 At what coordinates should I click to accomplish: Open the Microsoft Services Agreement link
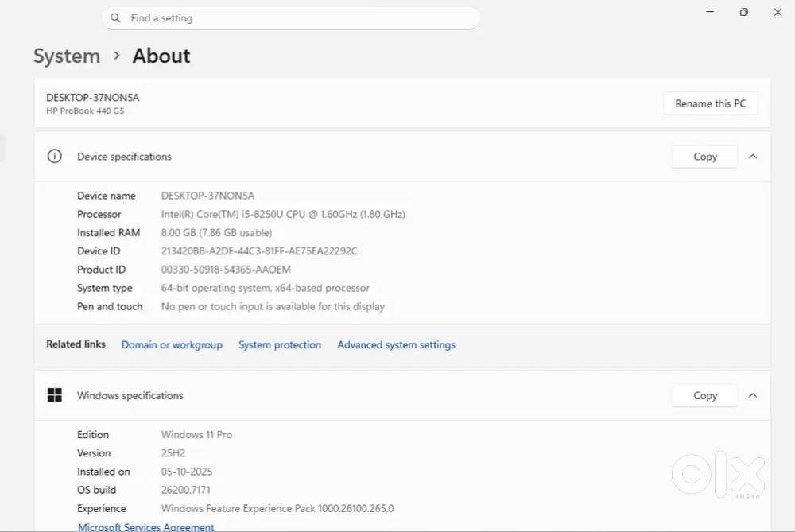point(146,526)
